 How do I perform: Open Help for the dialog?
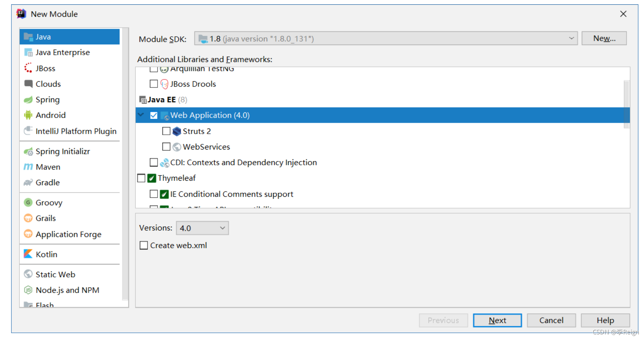click(605, 320)
